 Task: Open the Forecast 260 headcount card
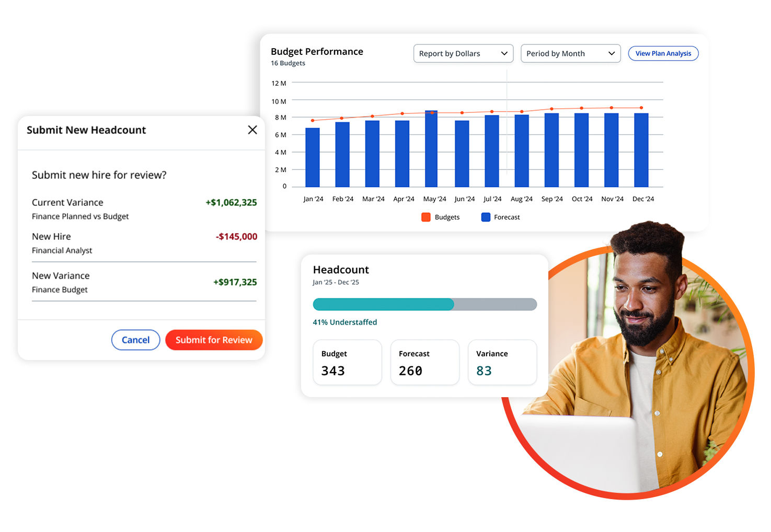pos(424,362)
